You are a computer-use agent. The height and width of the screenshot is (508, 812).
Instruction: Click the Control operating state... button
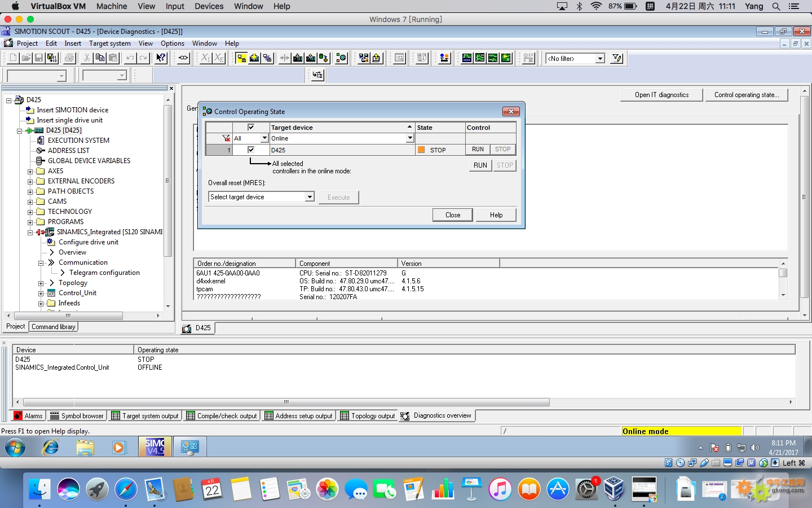click(747, 95)
